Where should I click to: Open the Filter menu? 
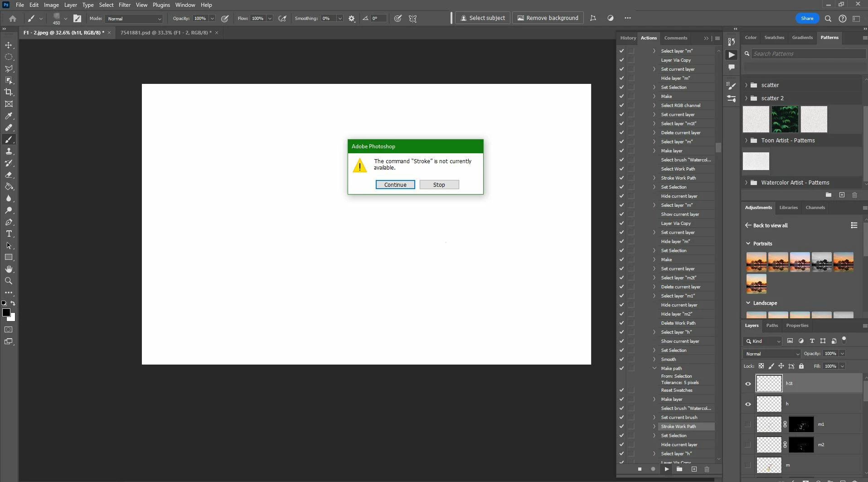pyautogui.click(x=124, y=5)
